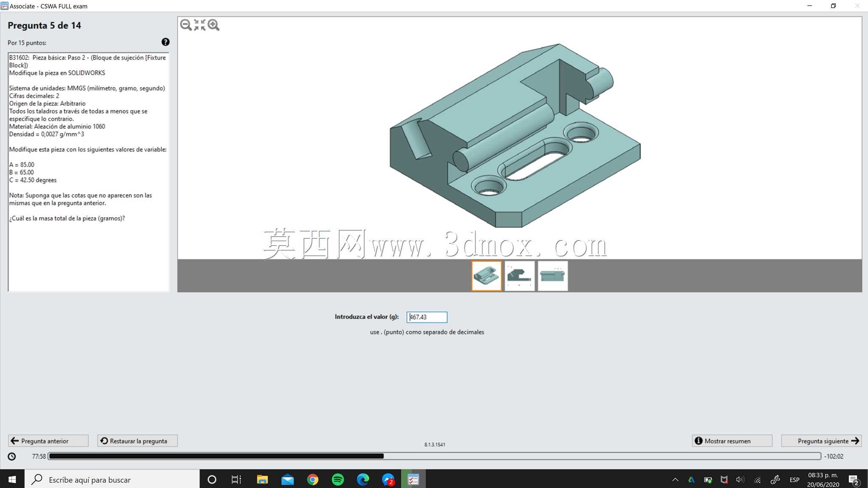Select the isometric view thumbnail
The image size is (868, 488).
(486, 276)
